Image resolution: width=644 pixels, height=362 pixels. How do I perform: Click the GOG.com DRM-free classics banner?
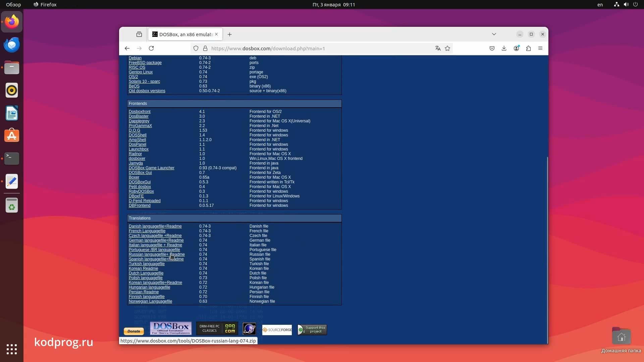point(217,328)
